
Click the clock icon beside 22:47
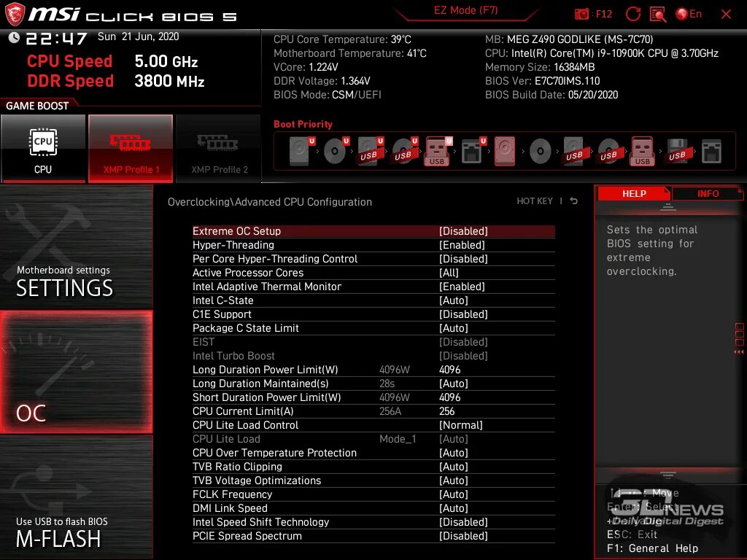pyautogui.click(x=14, y=37)
